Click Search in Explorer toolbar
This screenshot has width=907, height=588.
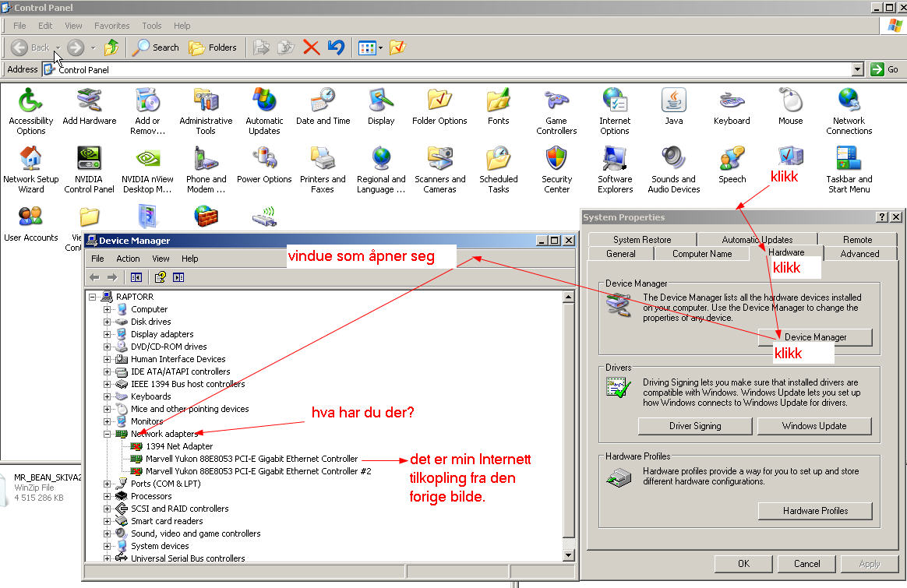pos(156,48)
